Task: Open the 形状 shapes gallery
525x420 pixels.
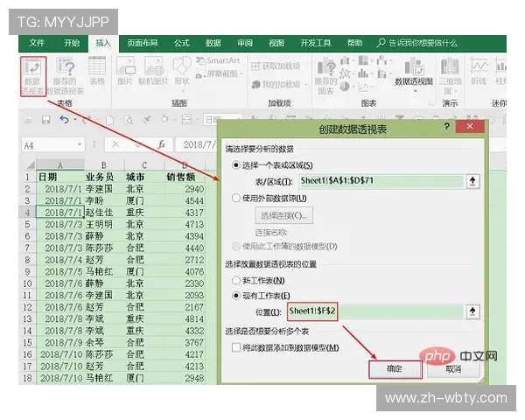Action: tap(182, 73)
